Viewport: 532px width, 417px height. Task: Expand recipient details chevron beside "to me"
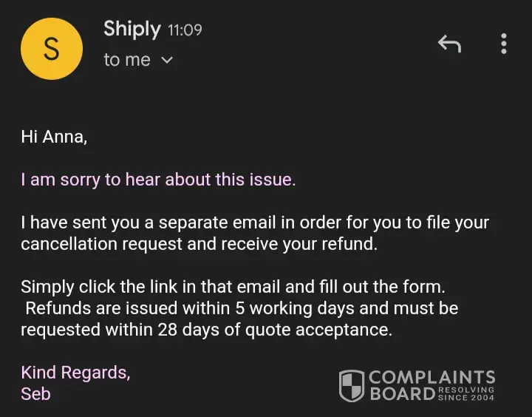(167, 61)
